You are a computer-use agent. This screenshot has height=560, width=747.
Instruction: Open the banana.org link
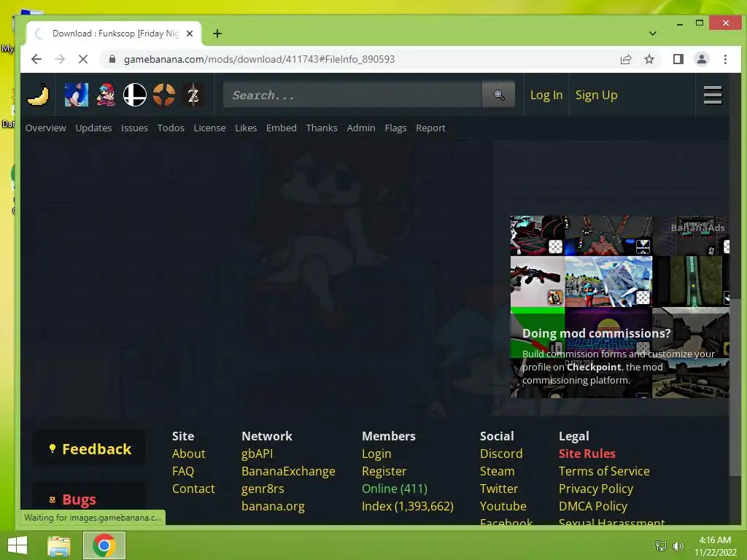click(273, 506)
